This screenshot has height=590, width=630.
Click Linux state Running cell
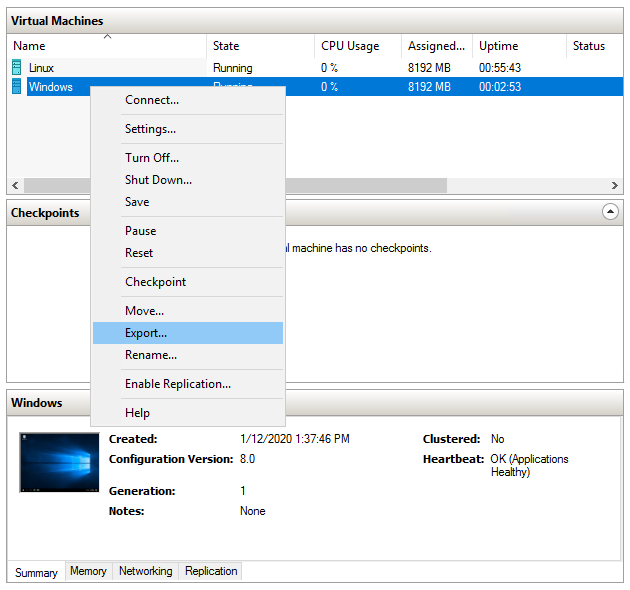233,68
